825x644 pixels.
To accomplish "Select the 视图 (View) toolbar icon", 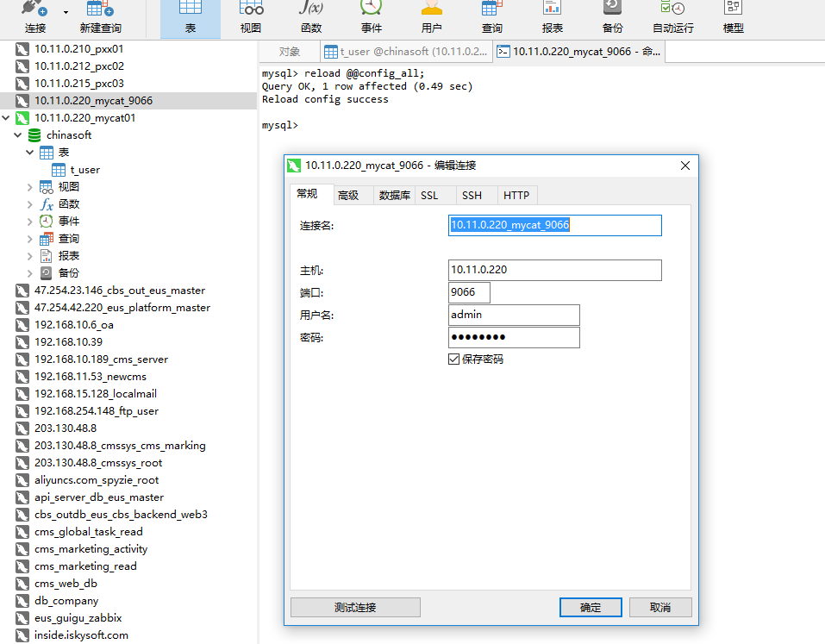I will (251, 8).
